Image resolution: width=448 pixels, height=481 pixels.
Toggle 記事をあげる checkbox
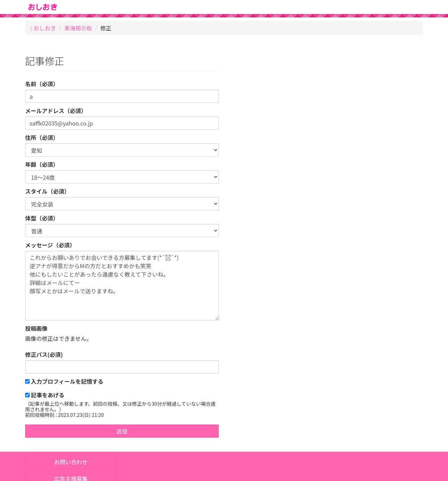27,395
